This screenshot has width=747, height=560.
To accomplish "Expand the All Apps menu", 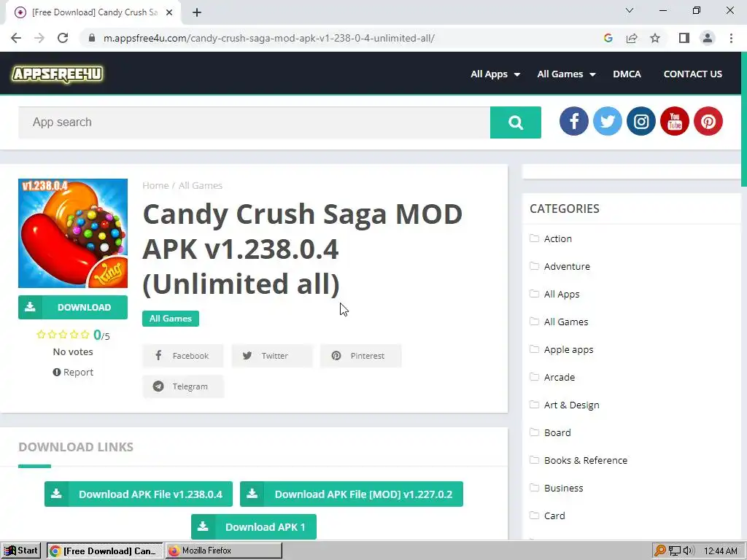I will pyautogui.click(x=495, y=74).
